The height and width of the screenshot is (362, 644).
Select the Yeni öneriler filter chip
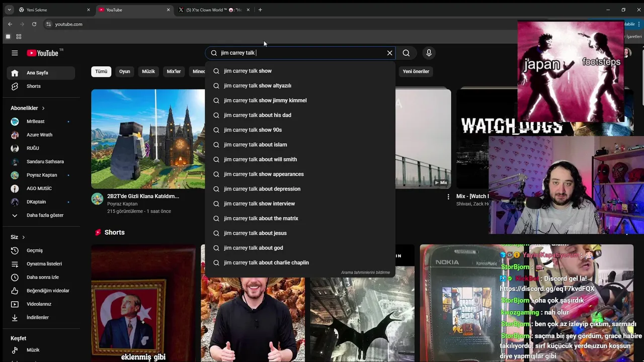416,71
